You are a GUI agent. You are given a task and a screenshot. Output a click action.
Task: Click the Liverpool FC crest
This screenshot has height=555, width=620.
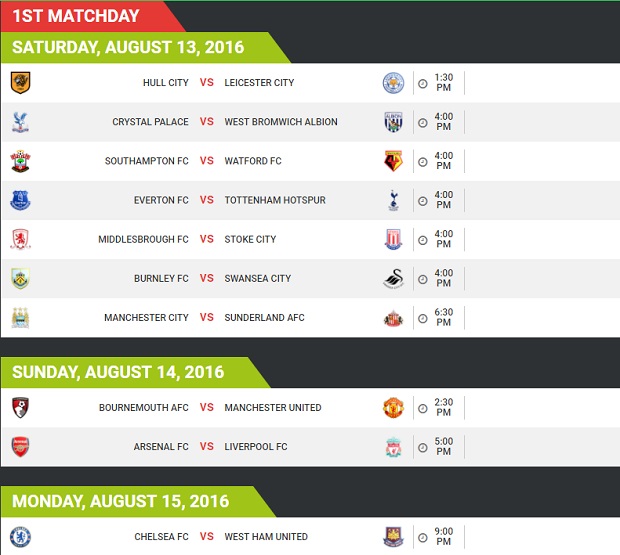coord(393,447)
